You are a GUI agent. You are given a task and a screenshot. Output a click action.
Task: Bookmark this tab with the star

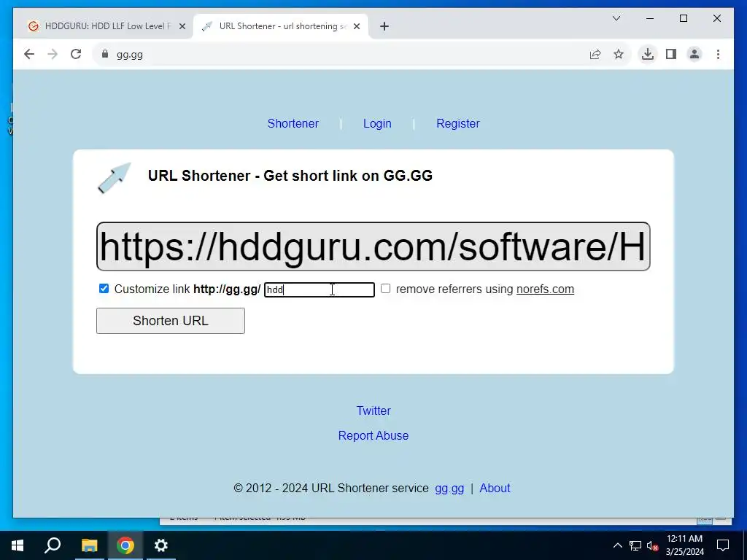(x=619, y=54)
